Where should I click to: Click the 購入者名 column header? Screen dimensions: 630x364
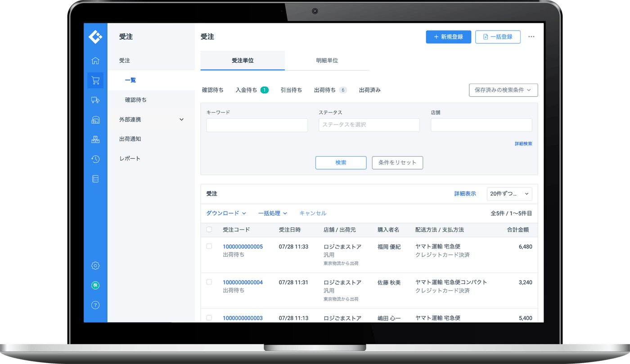(388, 230)
